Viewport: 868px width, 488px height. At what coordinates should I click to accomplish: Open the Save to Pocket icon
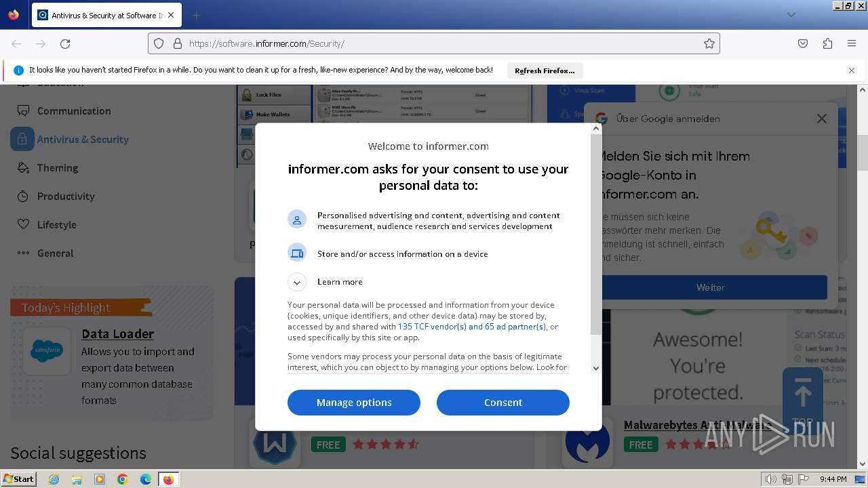(803, 43)
